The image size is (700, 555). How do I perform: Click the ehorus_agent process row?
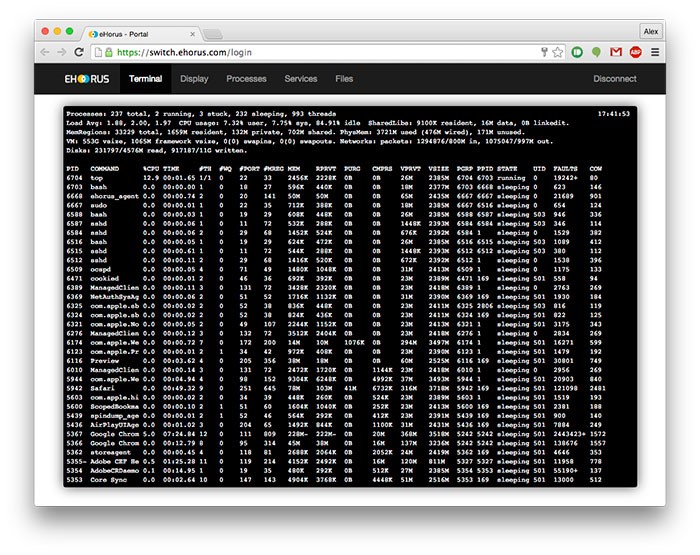pyautogui.click(x=334, y=196)
